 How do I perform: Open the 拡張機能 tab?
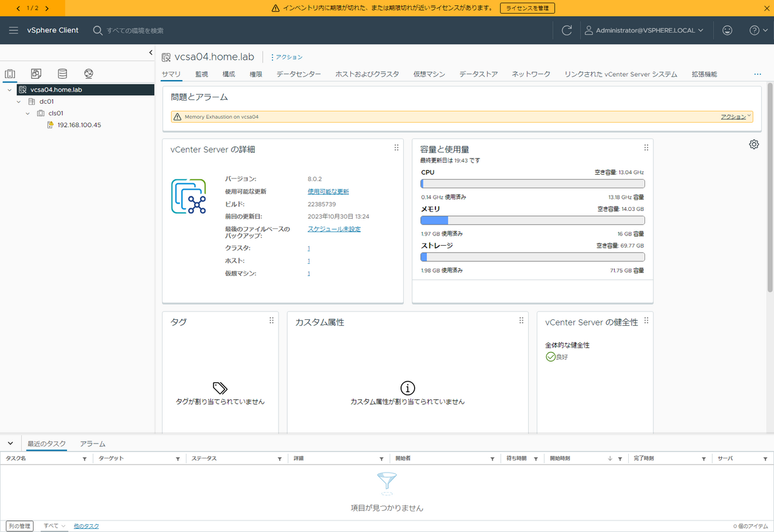tap(704, 74)
